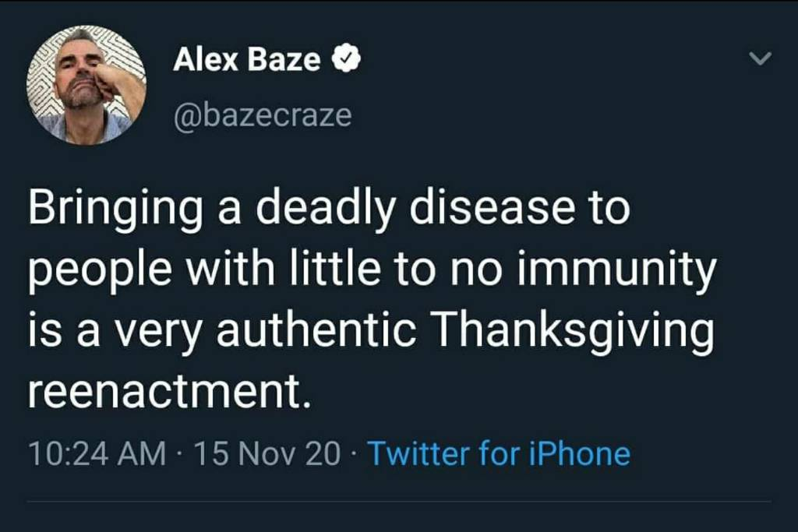Click the word authentic in the tweet
This screenshot has height=532, width=798.
click(316, 331)
